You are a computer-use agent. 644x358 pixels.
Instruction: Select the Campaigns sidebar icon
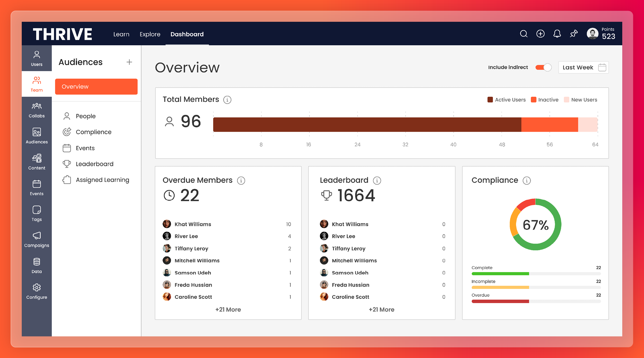pyautogui.click(x=37, y=239)
